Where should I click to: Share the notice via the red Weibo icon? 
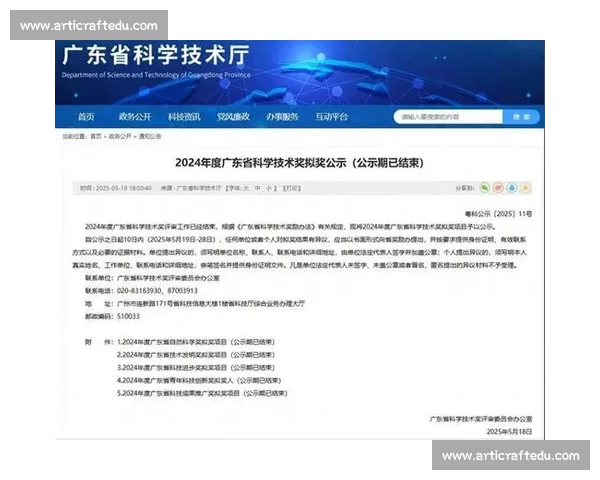498,188
